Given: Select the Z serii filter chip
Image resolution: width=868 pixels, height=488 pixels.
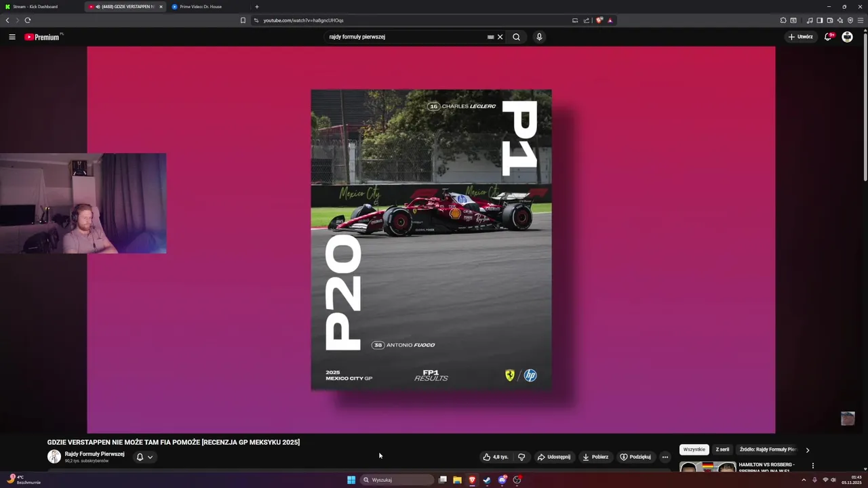Looking at the screenshot, I should click(x=722, y=449).
